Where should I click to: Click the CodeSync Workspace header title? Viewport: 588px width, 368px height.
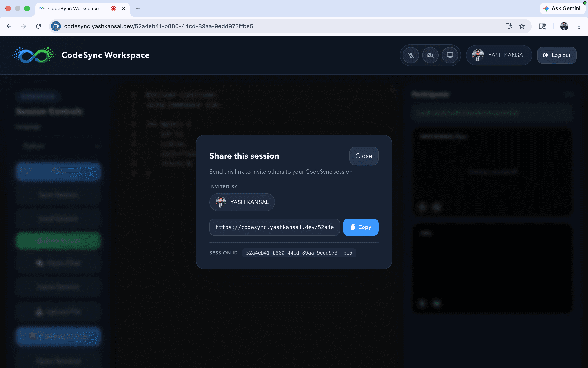pos(105,55)
